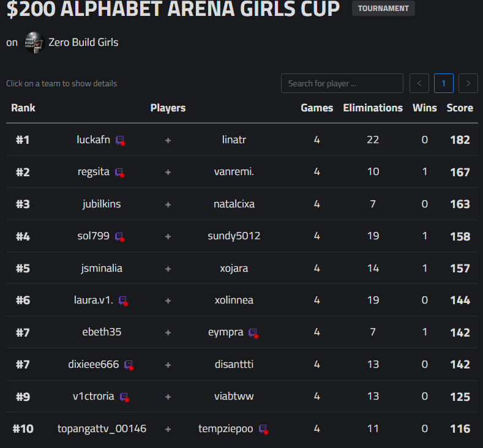The width and height of the screenshot is (483, 448).
Task: Select player viabtww
Action: 234,396
